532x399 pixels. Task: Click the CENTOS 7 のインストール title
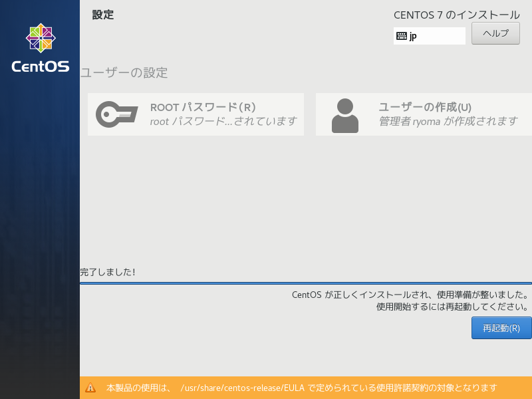[x=457, y=15]
